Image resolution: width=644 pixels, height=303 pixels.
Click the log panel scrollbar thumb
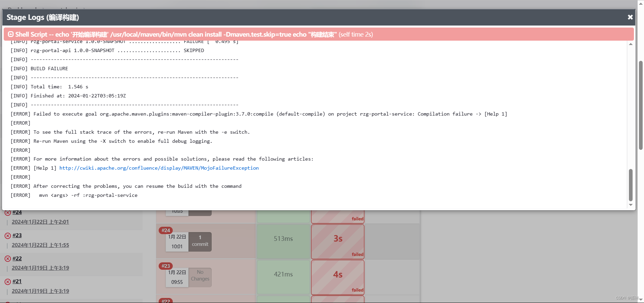pyautogui.click(x=631, y=185)
